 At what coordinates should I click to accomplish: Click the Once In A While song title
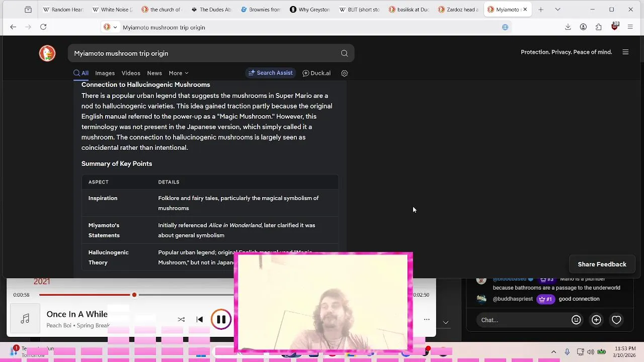(x=77, y=314)
